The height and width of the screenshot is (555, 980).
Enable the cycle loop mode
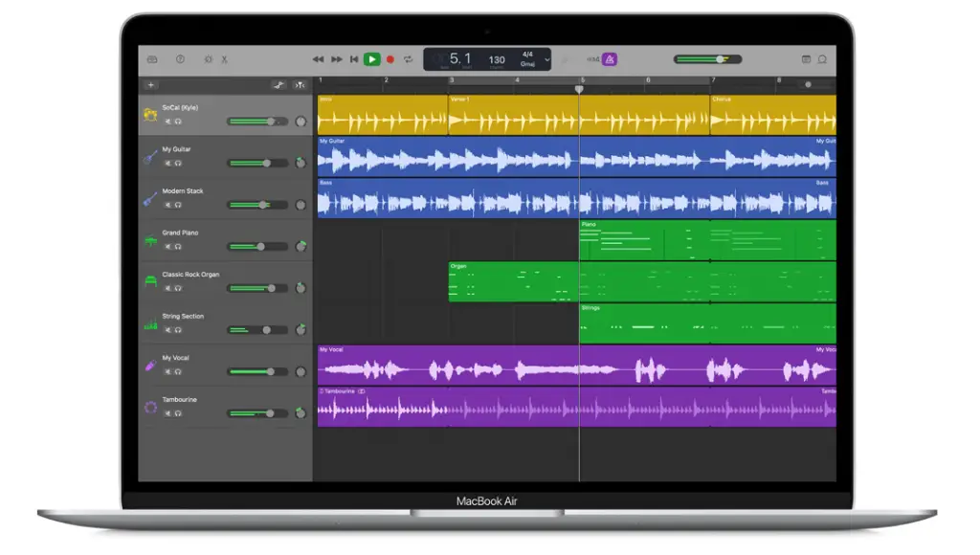point(409,59)
